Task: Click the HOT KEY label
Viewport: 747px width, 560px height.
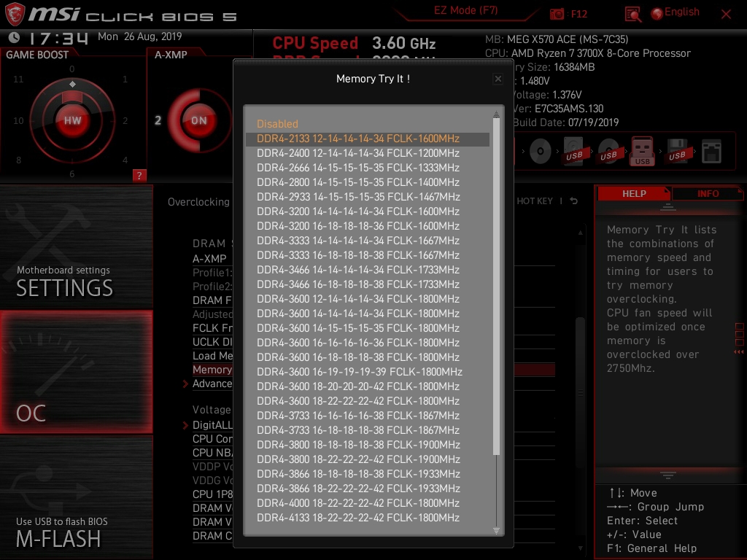Action: [535, 201]
